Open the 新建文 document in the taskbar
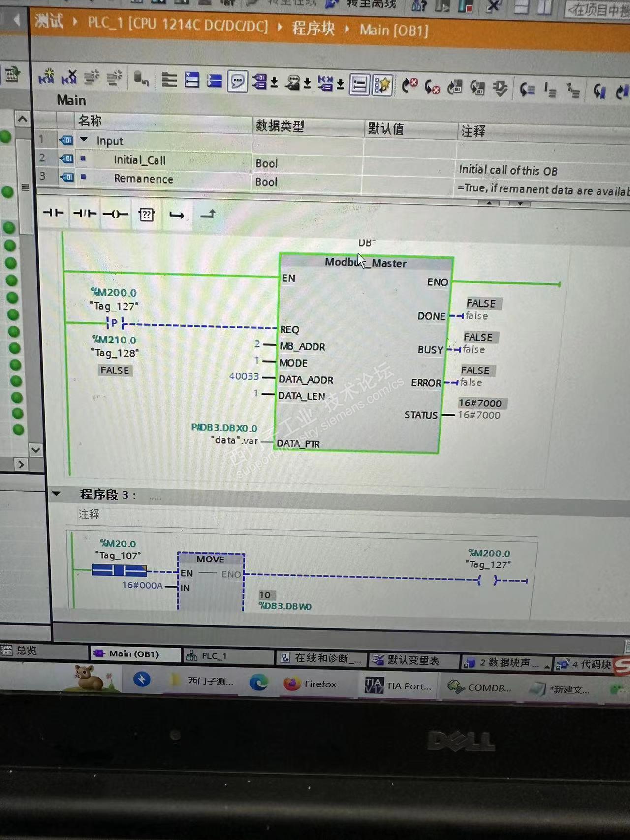The width and height of the screenshot is (630, 840). tap(560, 689)
